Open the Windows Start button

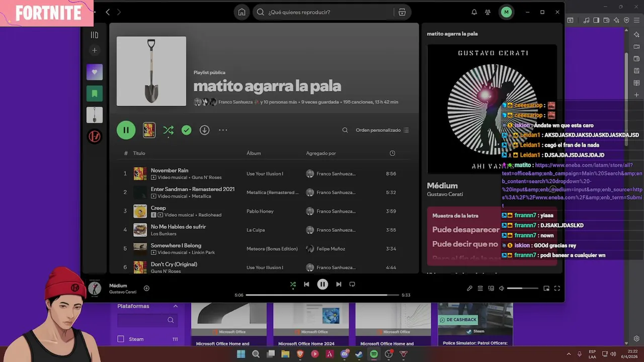(241, 354)
